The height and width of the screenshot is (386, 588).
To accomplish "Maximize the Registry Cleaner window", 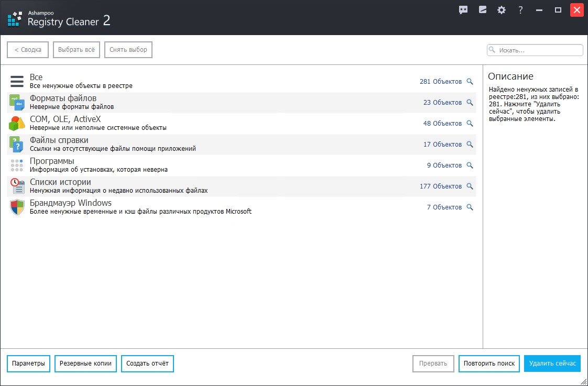I will point(558,10).
